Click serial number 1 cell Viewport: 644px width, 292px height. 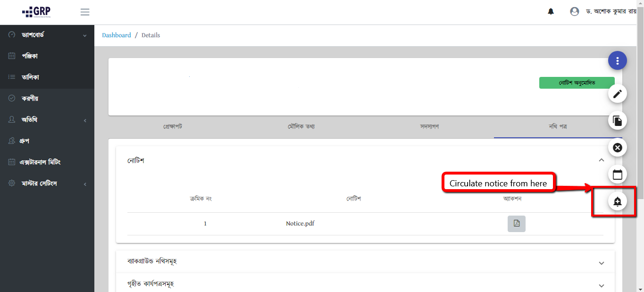205,224
